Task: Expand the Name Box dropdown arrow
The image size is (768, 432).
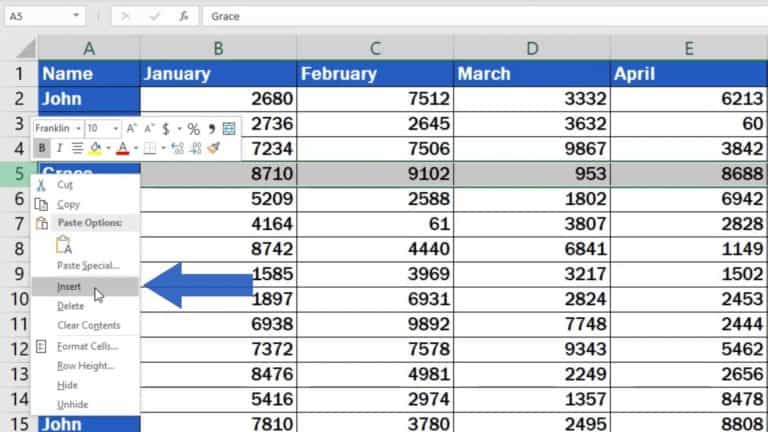Action: [77, 16]
